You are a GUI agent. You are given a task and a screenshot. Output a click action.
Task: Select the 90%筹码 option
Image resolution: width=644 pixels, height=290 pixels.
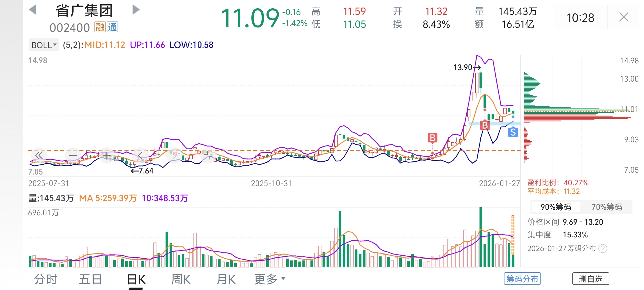point(556,207)
